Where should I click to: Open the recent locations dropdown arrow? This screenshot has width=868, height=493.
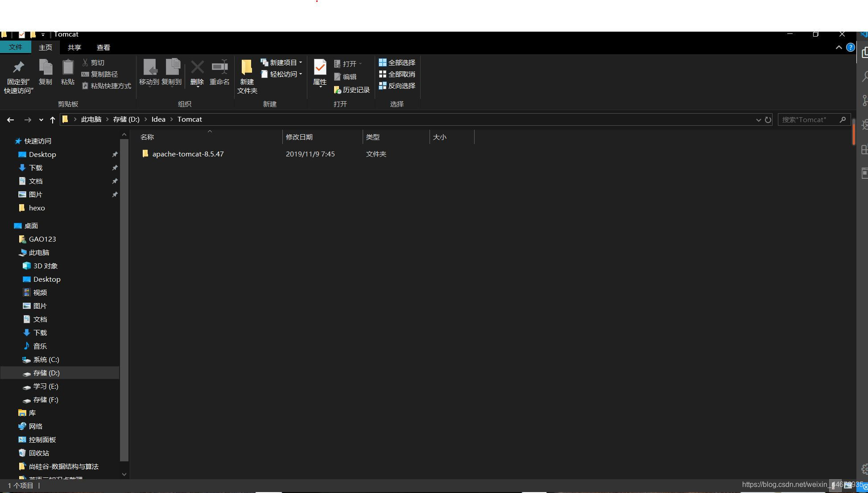tap(41, 119)
